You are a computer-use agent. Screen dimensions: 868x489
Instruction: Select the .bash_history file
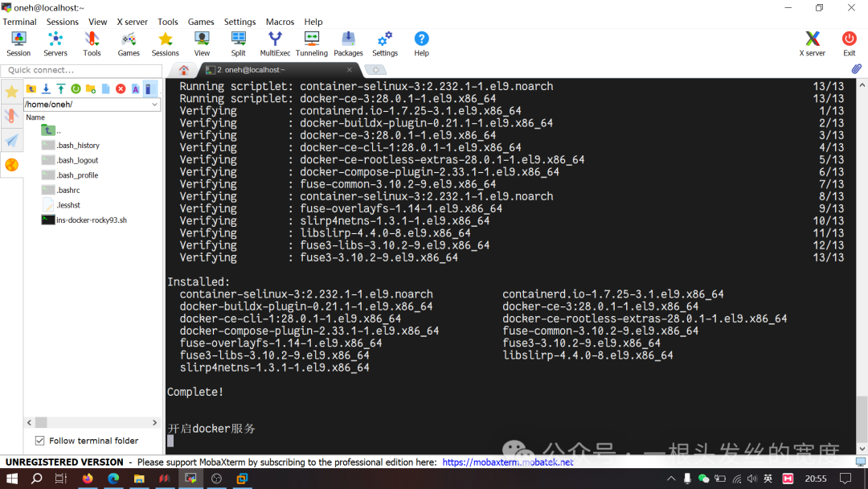point(71,146)
